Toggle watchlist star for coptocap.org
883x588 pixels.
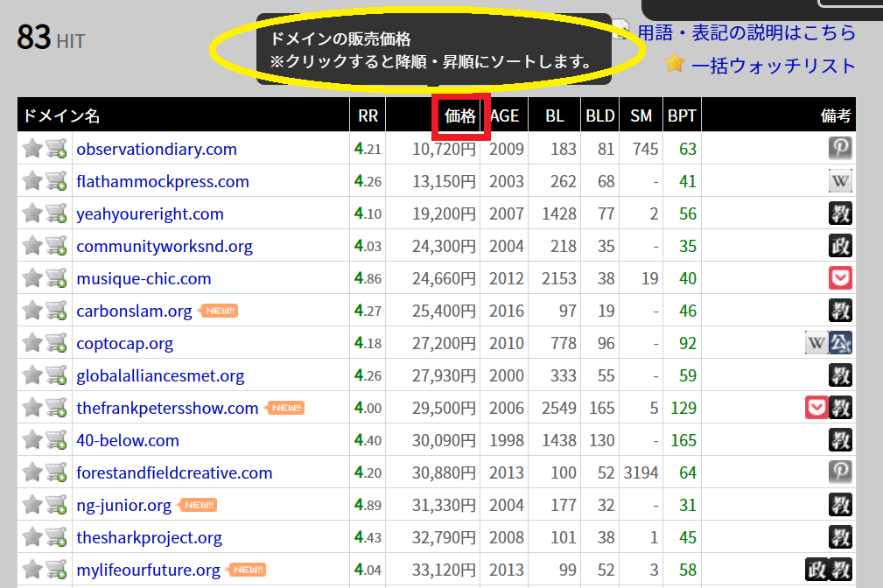pyautogui.click(x=32, y=343)
